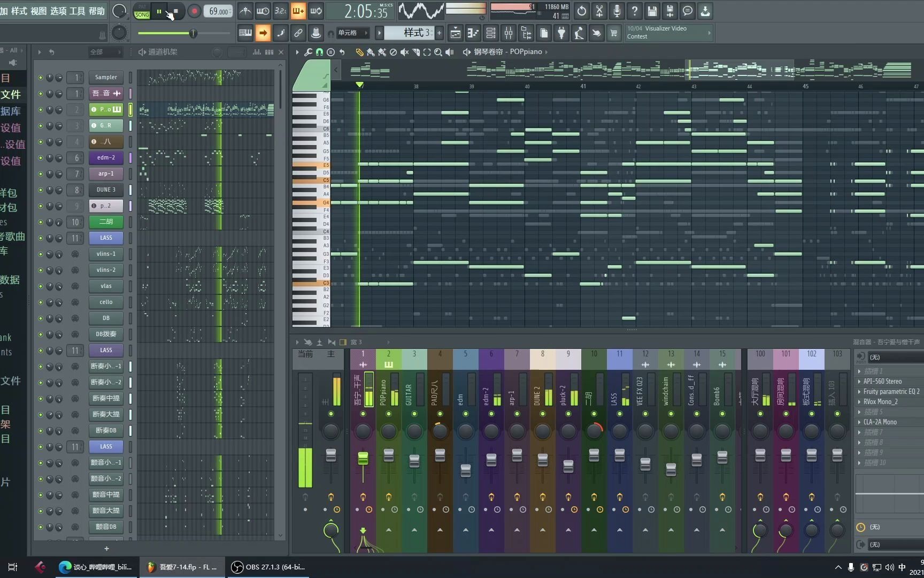Pause playback with the transport pause button

(159, 11)
